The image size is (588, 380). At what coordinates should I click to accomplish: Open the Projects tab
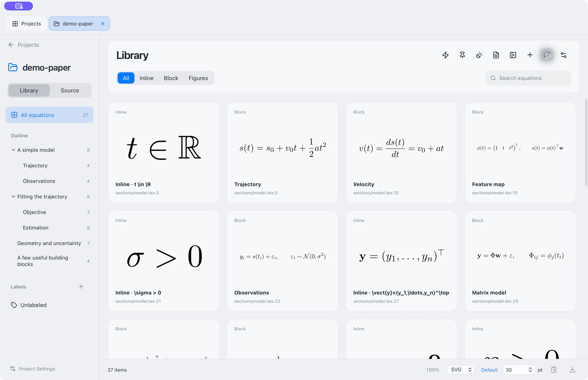tap(27, 24)
